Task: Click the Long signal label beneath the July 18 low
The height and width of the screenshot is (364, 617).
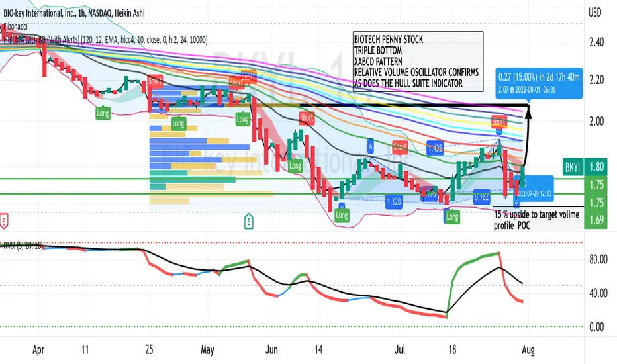Action: [452, 216]
